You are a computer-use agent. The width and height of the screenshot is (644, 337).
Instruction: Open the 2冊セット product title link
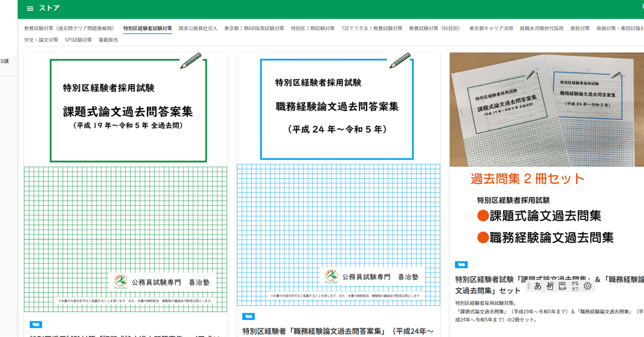point(503,279)
